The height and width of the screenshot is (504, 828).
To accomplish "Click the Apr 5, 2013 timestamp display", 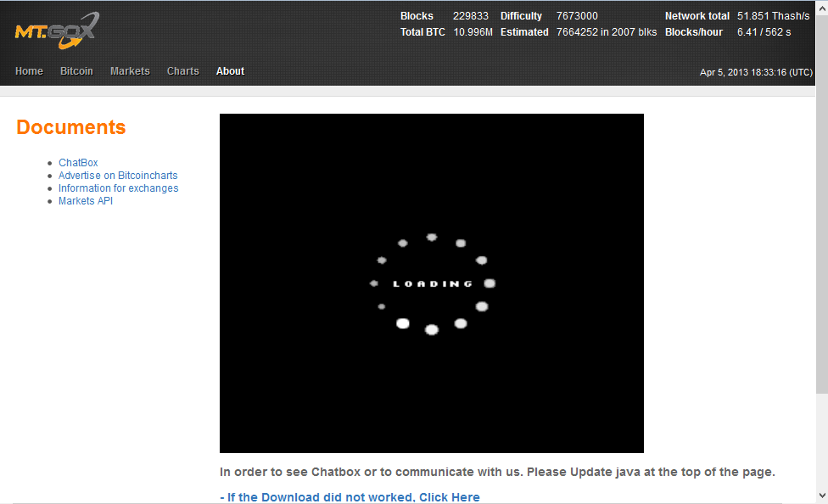I will point(756,72).
